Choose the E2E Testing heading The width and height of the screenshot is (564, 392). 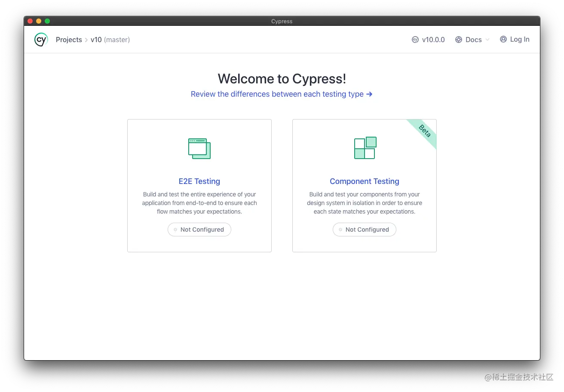pyautogui.click(x=199, y=181)
